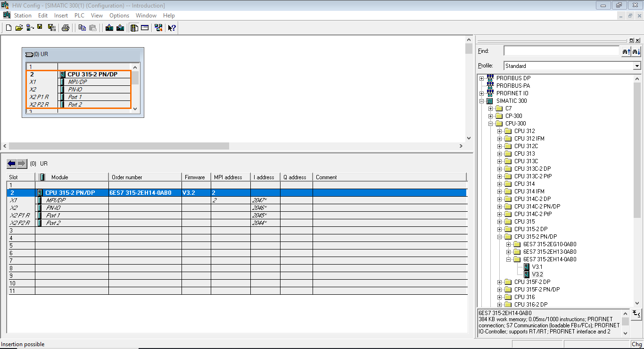
Task: Open Configure Network icon in toolbar
Action: click(158, 28)
